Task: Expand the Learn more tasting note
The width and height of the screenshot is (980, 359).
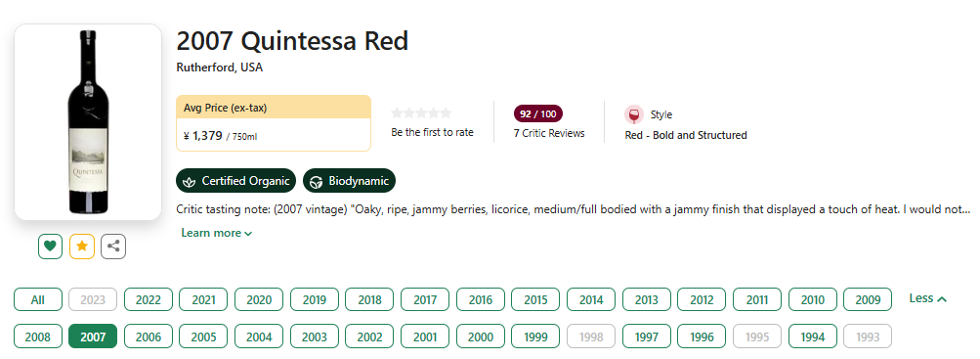Action: point(217,233)
